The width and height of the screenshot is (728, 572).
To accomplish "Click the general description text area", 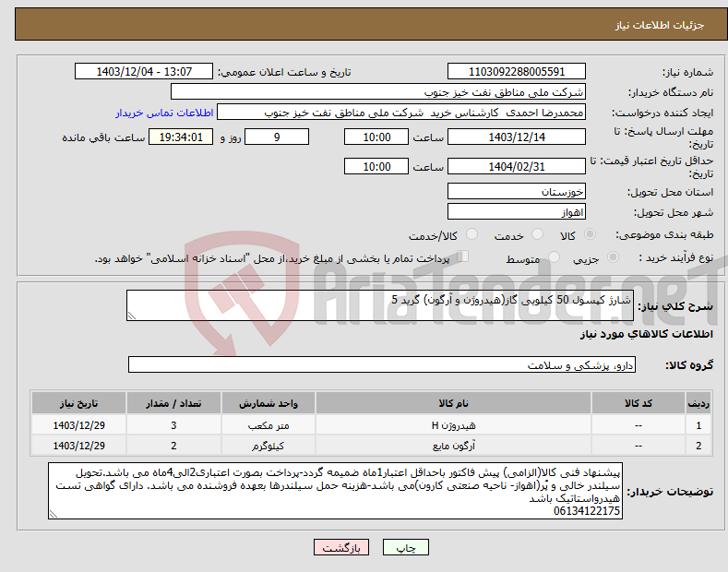I will [380, 305].
